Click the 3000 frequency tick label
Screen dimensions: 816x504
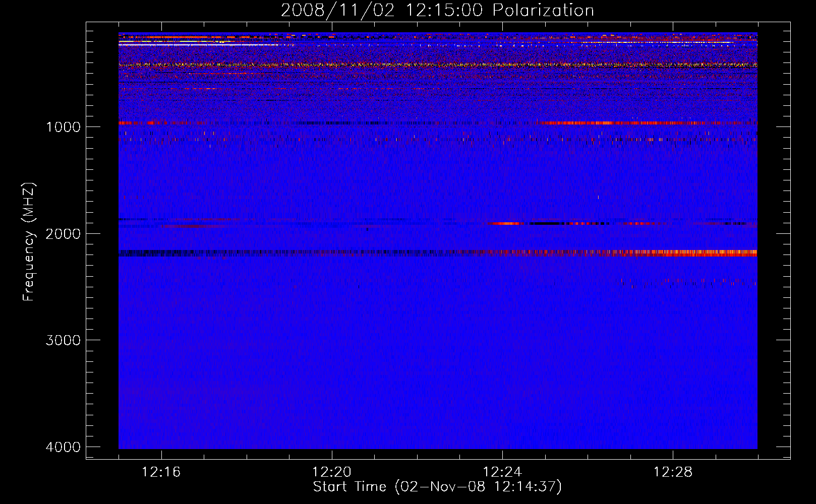(63, 340)
